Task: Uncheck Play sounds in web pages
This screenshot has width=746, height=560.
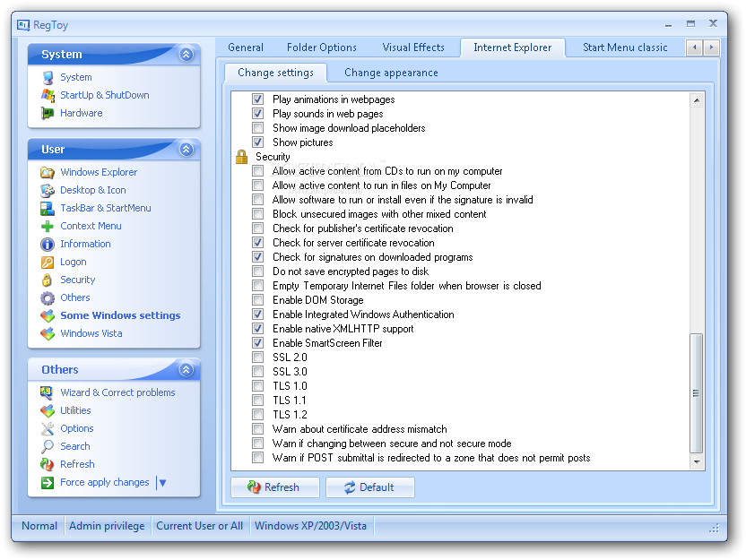Action: [x=258, y=114]
